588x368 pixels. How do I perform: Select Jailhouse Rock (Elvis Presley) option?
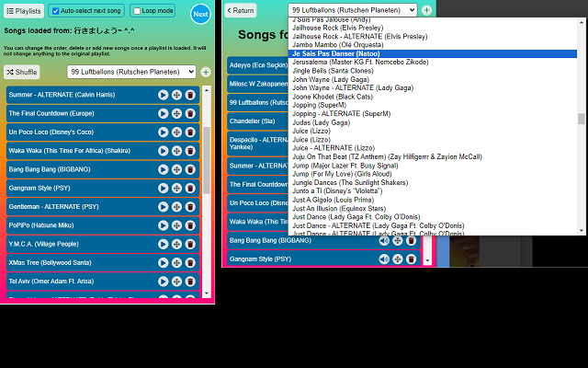tap(433, 28)
